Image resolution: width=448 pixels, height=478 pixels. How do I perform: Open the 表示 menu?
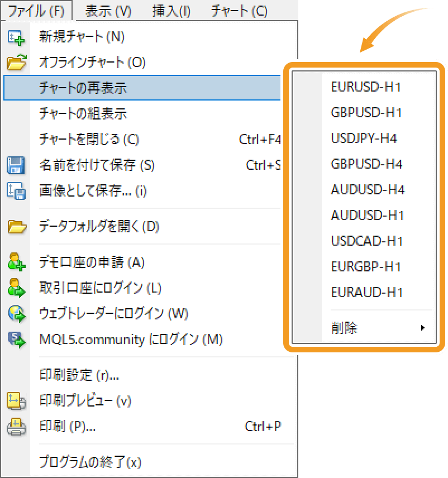pos(107,9)
